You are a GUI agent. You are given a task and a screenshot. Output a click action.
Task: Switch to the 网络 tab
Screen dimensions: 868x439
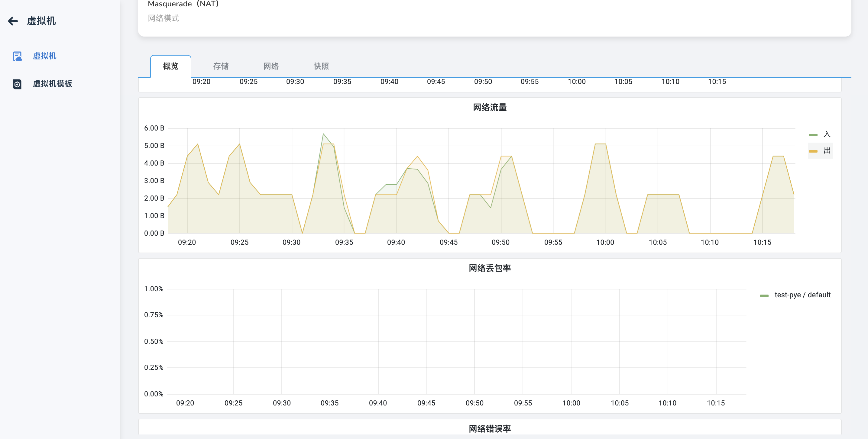pyautogui.click(x=271, y=66)
